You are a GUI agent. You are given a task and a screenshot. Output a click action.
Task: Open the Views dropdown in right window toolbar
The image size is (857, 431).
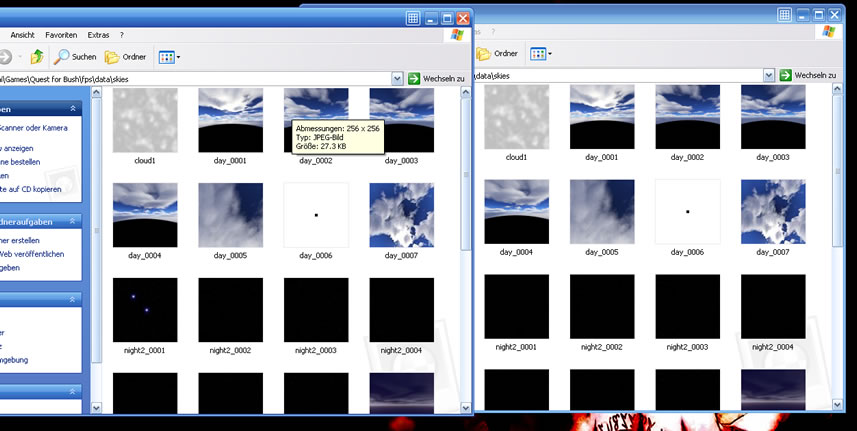pos(540,53)
